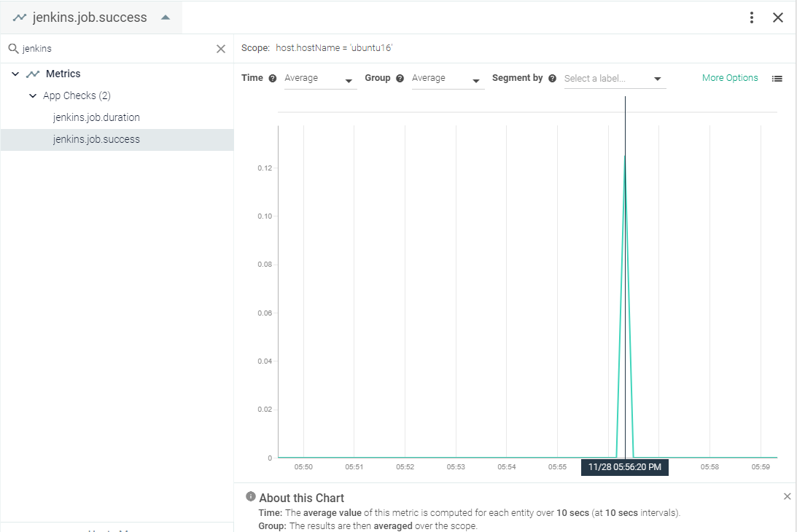Open the Group aggregation Average dropdown
The image size is (797, 532).
(x=448, y=79)
